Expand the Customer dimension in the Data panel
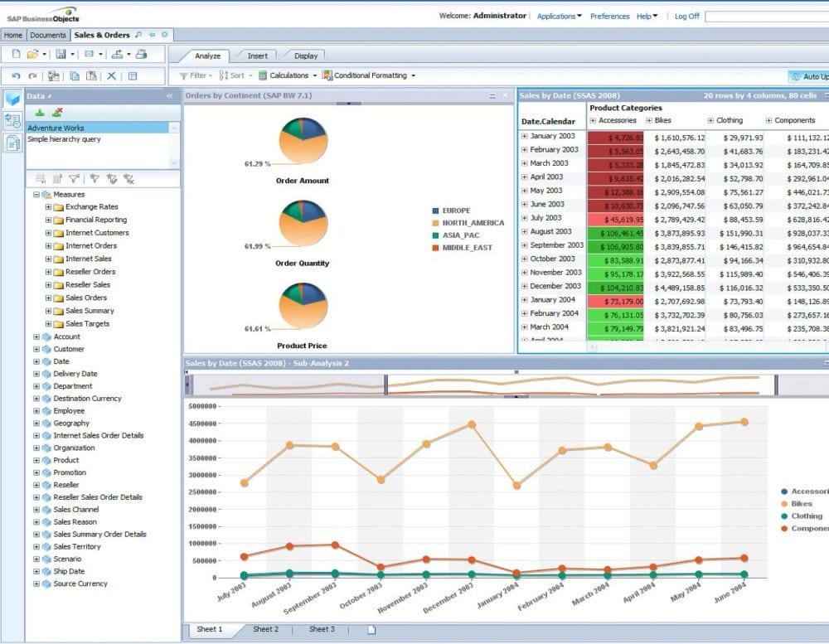The height and width of the screenshot is (644, 829). (x=35, y=349)
